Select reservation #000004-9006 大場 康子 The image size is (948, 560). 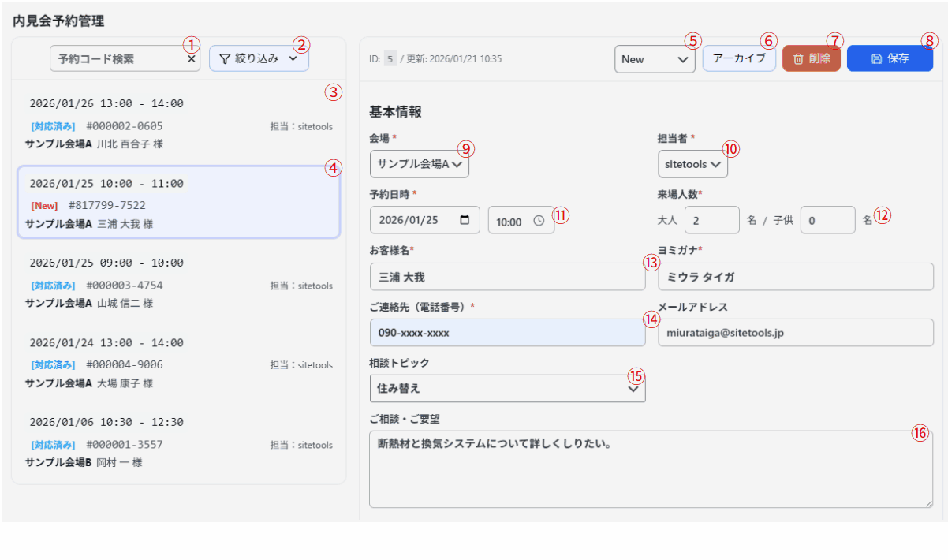[179, 362]
